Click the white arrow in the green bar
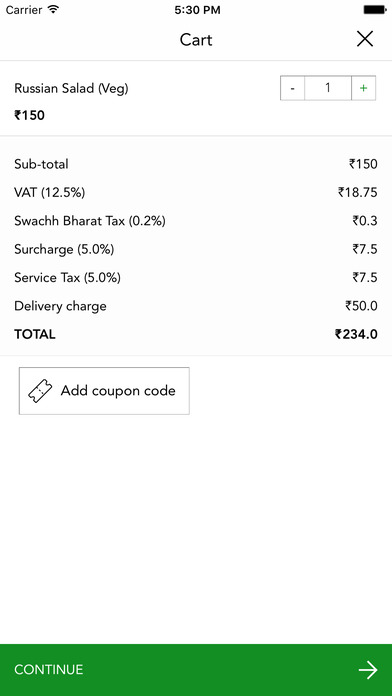 (368, 670)
